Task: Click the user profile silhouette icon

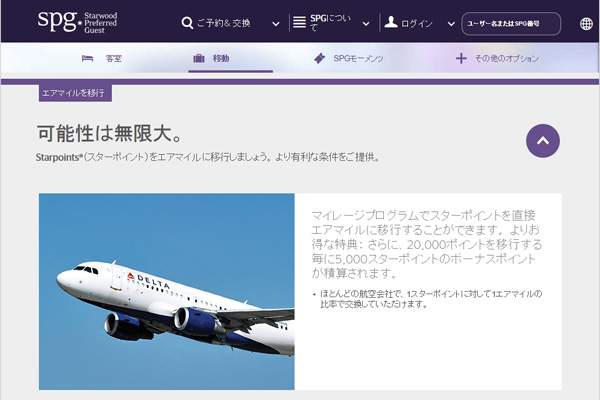Action: point(391,22)
